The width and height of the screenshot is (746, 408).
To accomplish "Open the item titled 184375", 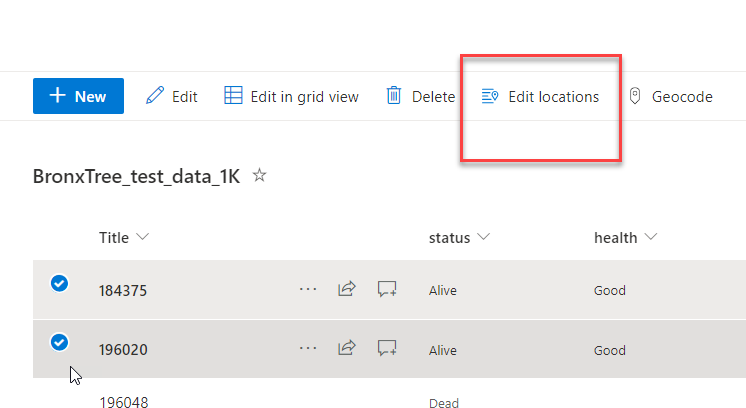I will (123, 291).
